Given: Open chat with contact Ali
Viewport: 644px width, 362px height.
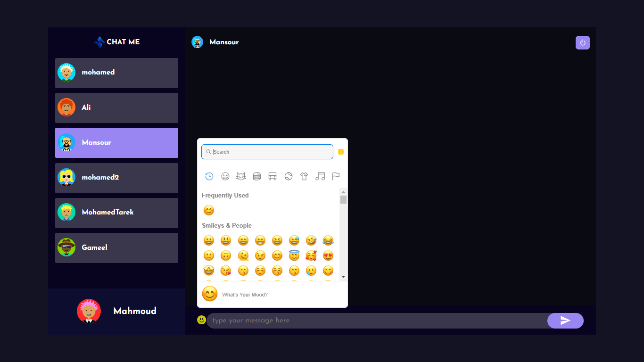Looking at the screenshot, I should coord(116,108).
